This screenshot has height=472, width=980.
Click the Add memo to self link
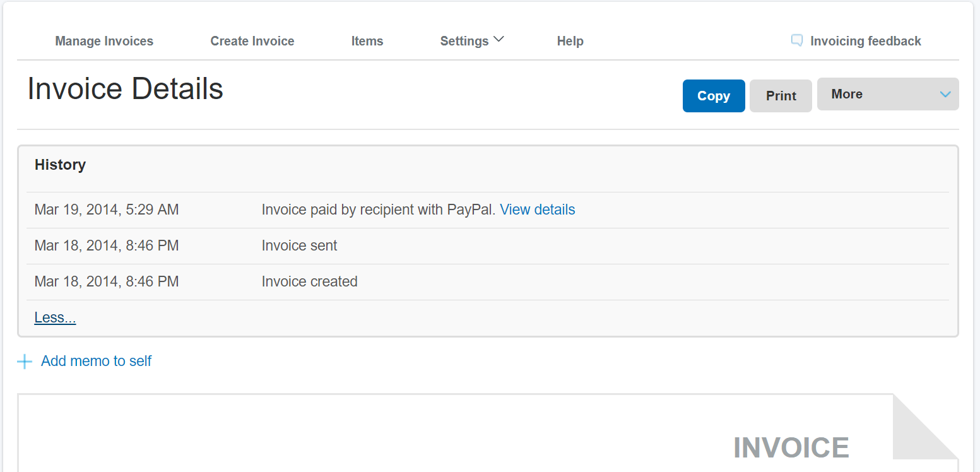[96, 361]
